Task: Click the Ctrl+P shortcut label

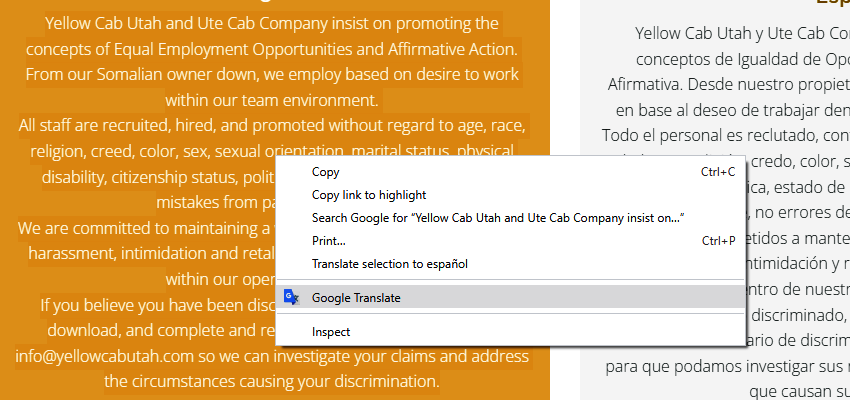Action: (x=718, y=241)
